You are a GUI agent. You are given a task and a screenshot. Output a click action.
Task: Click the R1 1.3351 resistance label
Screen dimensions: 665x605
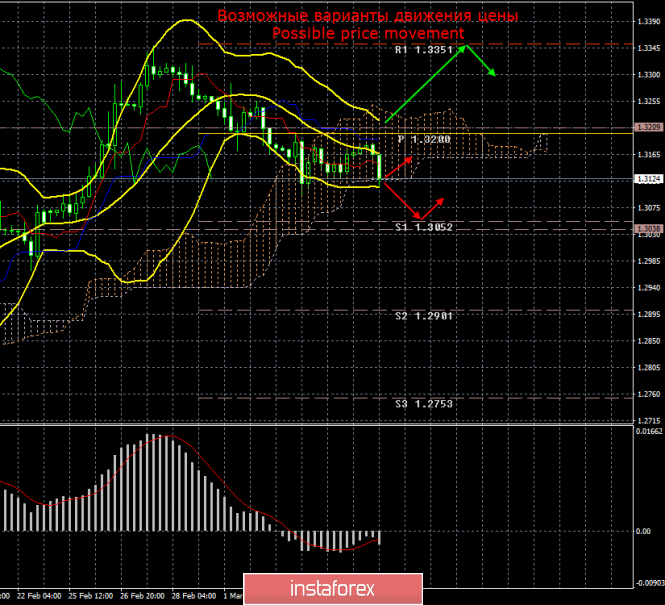click(x=424, y=50)
